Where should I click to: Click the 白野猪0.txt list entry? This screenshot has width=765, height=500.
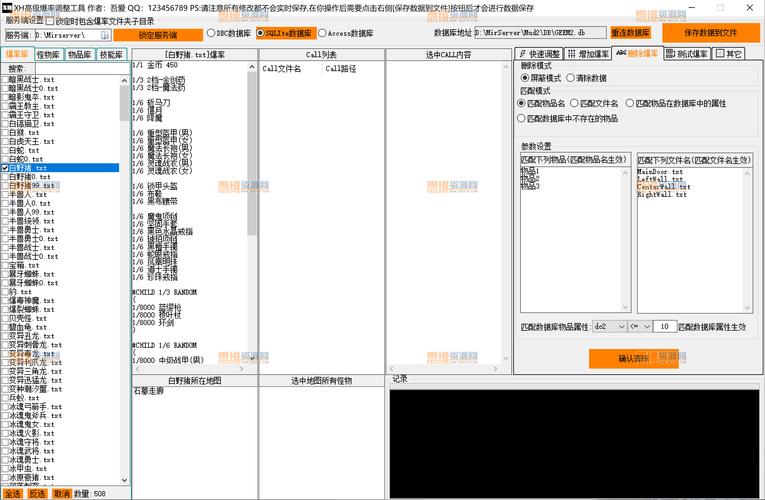click(x=30, y=177)
